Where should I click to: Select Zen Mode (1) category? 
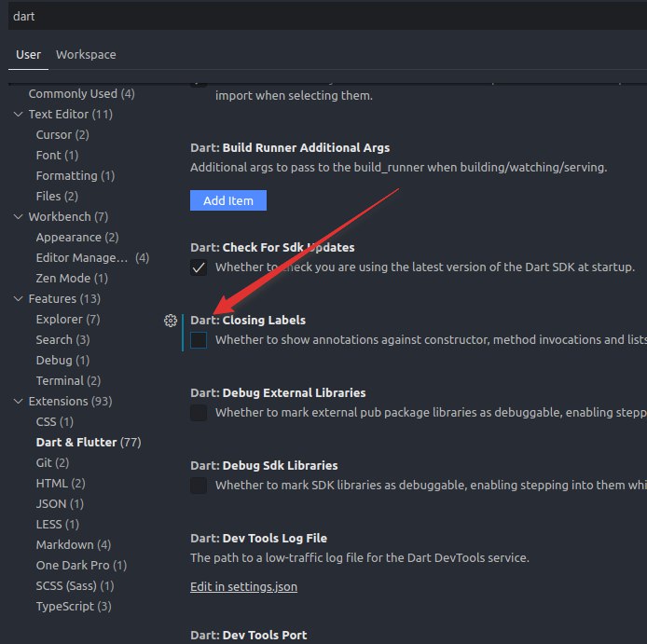[72, 279]
